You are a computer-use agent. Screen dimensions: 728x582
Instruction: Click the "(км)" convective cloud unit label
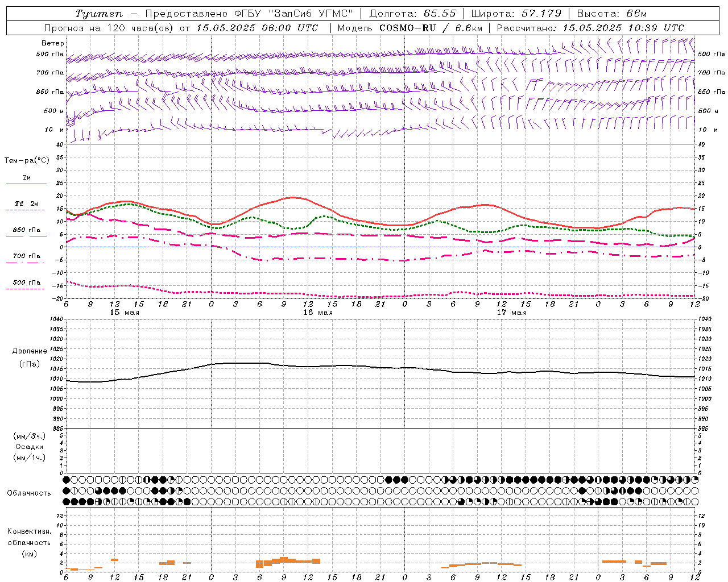(30, 554)
